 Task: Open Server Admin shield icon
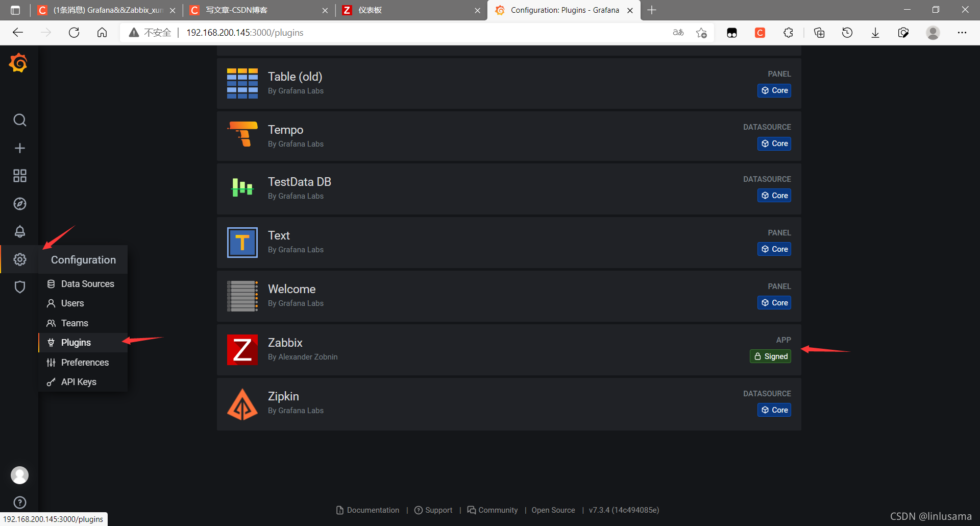[19, 287]
